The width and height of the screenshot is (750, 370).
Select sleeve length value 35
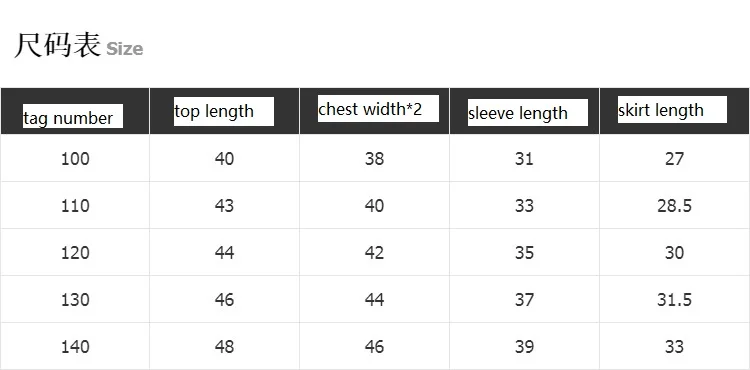pos(524,252)
